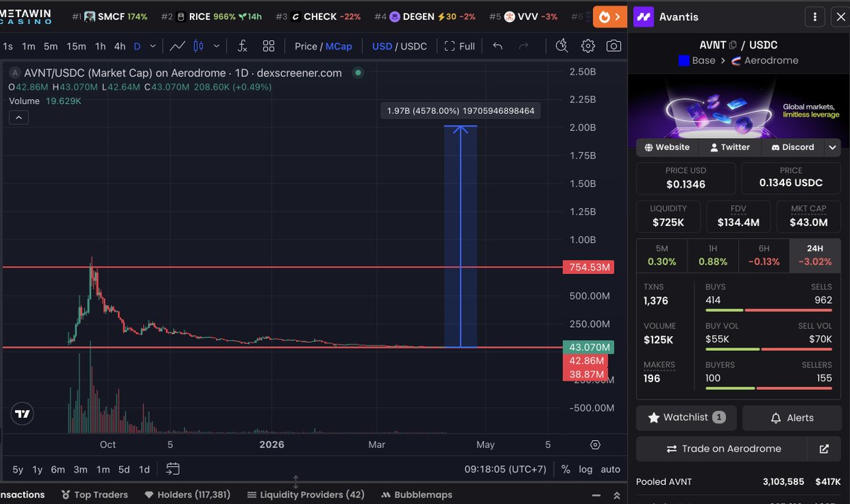Open the Avantis three-dot options menu
This screenshot has width=850, height=504.
pyautogui.click(x=816, y=16)
